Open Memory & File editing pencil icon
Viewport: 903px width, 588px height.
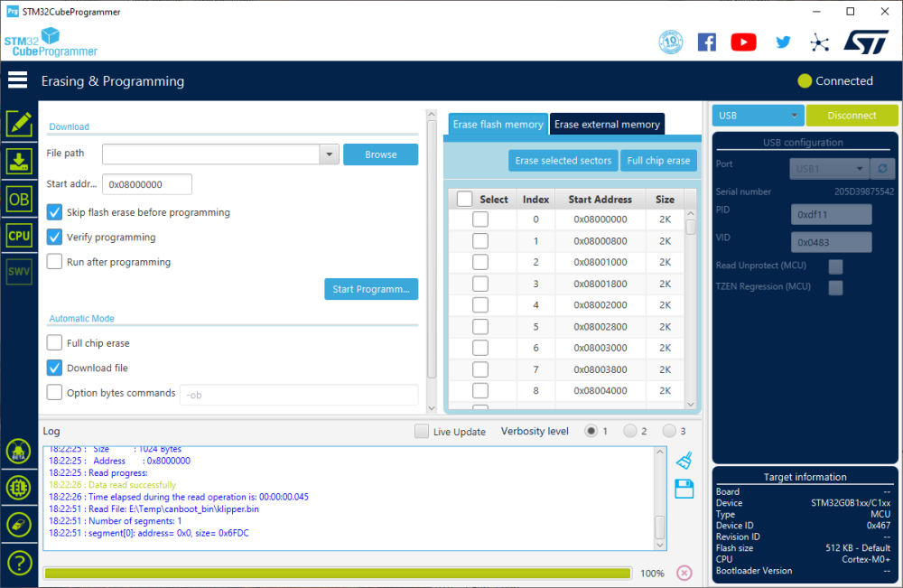click(19, 123)
